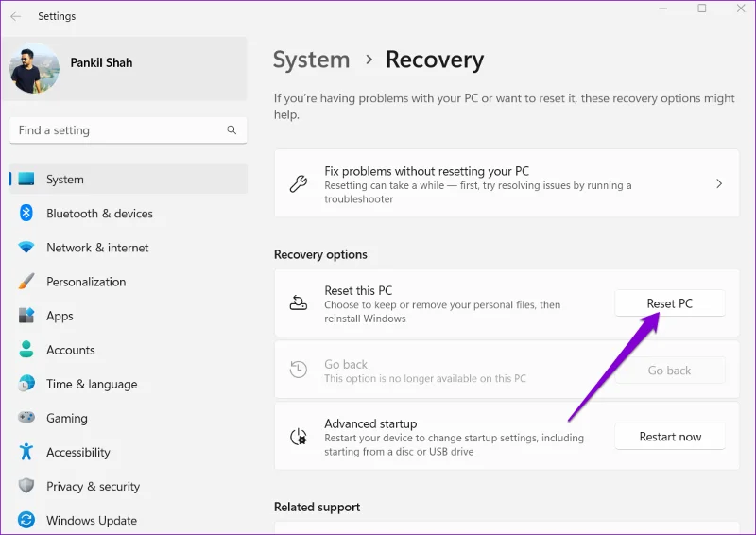Open Fix problems without resetting your PC
This screenshot has width=756, height=535.
tap(507, 183)
